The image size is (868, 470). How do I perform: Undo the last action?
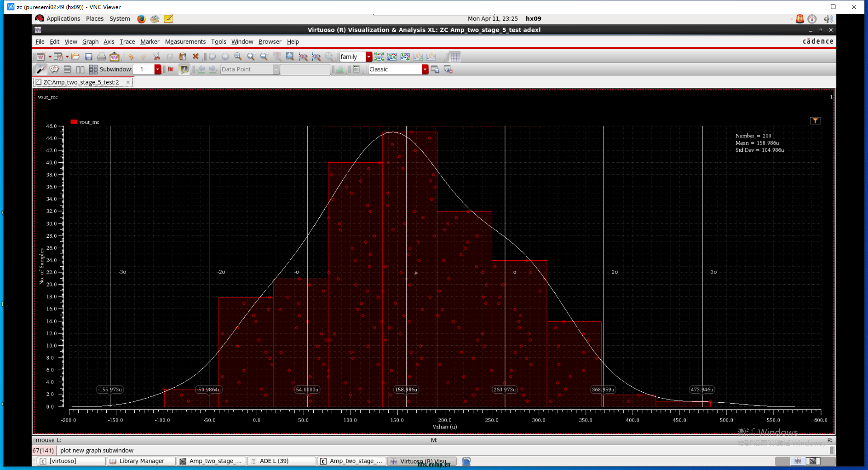pos(131,56)
